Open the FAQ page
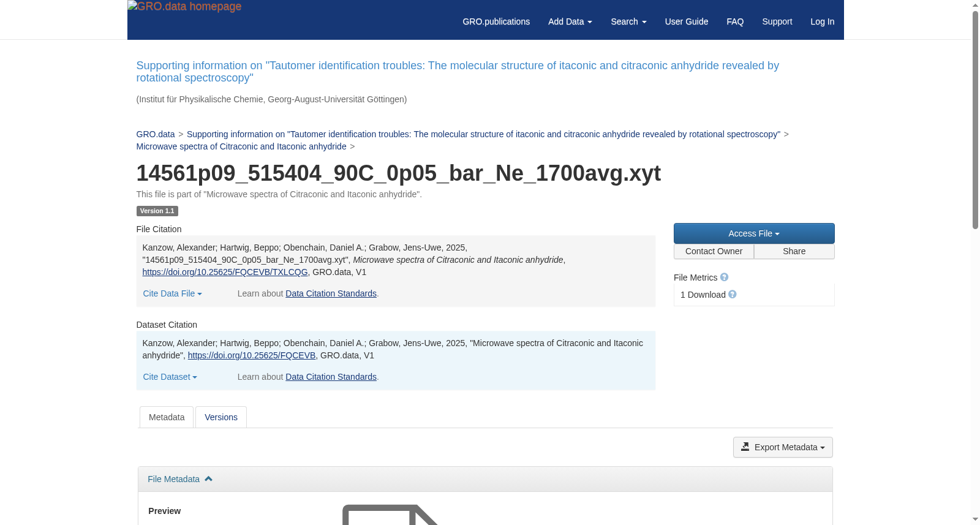The height and width of the screenshot is (525, 980). tap(735, 21)
